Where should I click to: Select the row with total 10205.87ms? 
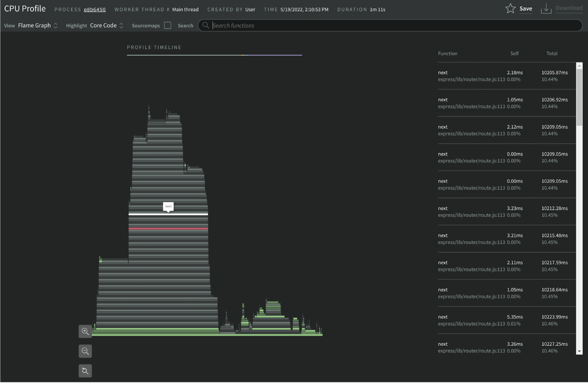click(x=507, y=76)
